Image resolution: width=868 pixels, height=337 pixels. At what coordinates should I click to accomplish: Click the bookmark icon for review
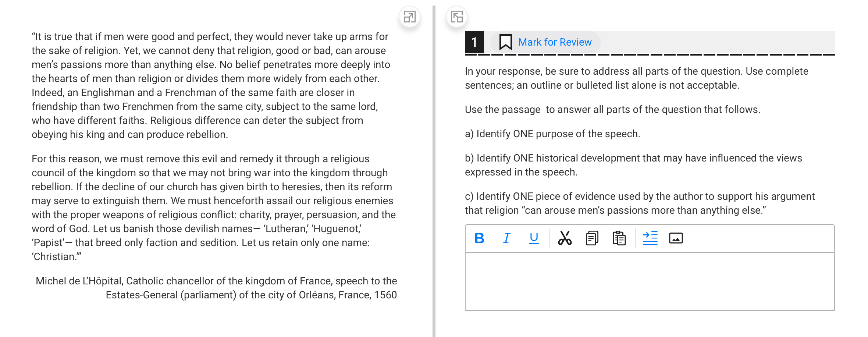point(505,42)
